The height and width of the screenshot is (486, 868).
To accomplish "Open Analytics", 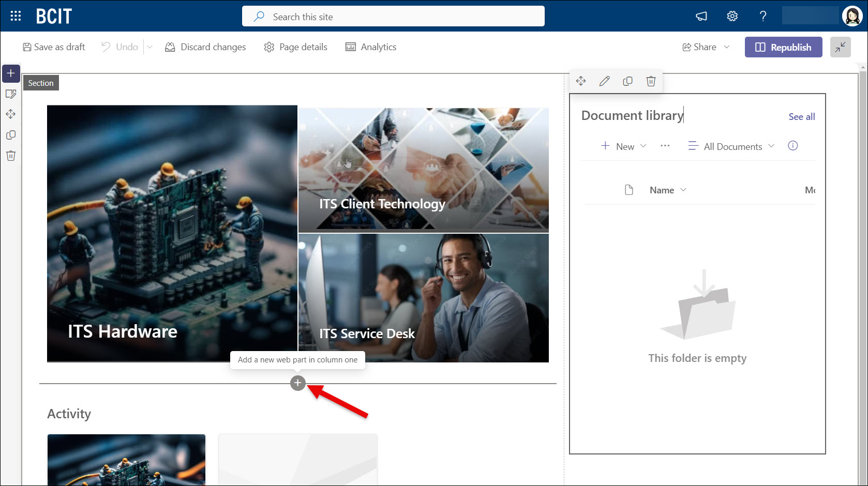I will (x=371, y=47).
